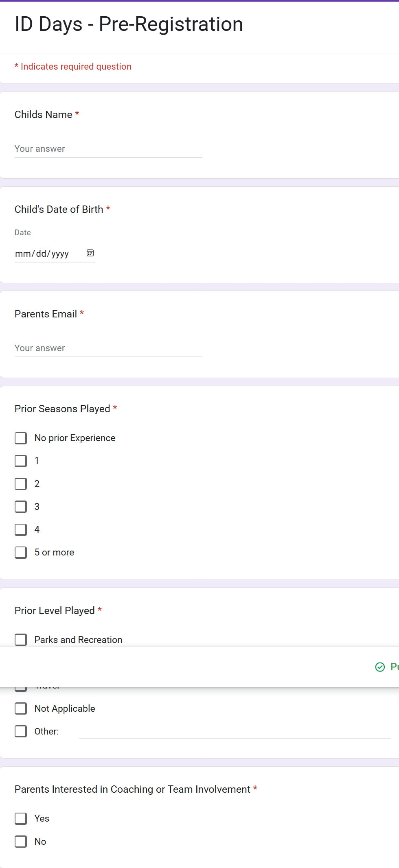Check Yes for coaching involvement
Image resolution: width=399 pixels, height=868 pixels.
pos(21,818)
